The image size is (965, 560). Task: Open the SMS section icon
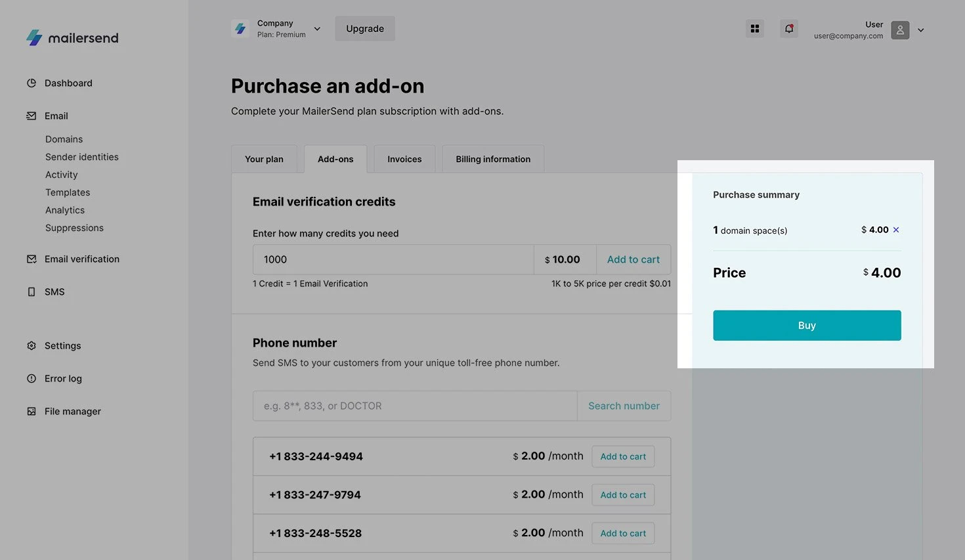click(32, 292)
